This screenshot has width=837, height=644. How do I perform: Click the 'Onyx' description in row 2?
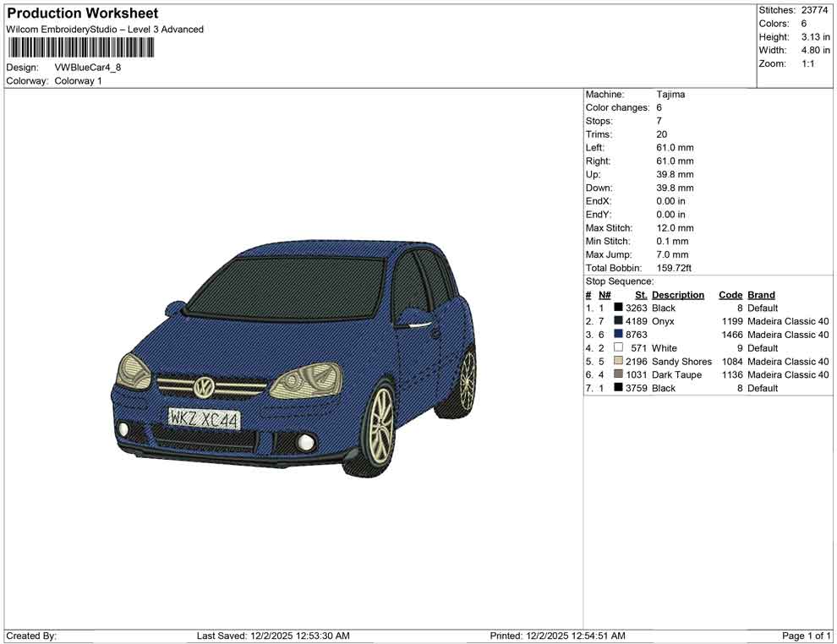(663, 321)
